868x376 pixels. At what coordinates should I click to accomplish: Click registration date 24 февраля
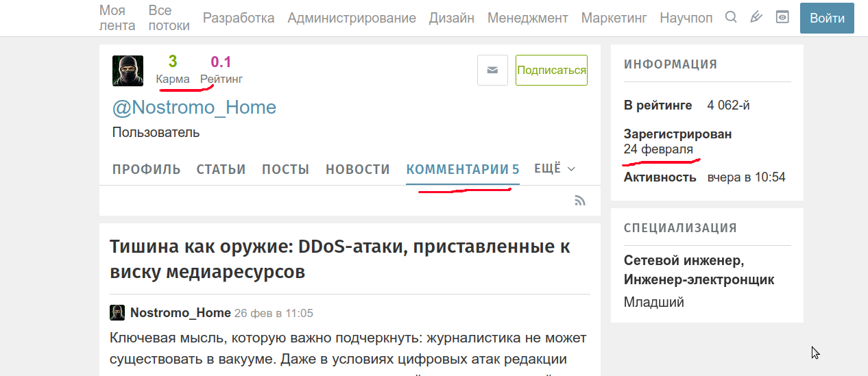click(658, 149)
